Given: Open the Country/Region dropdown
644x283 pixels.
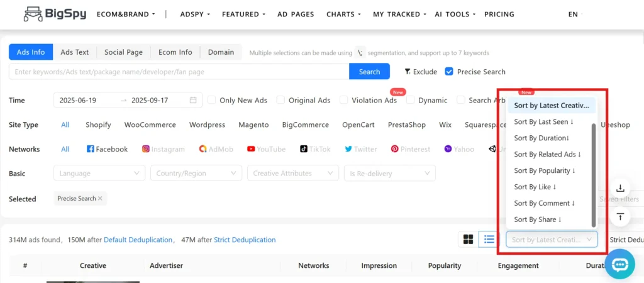Looking at the screenshot, I should tap(196, 174).
